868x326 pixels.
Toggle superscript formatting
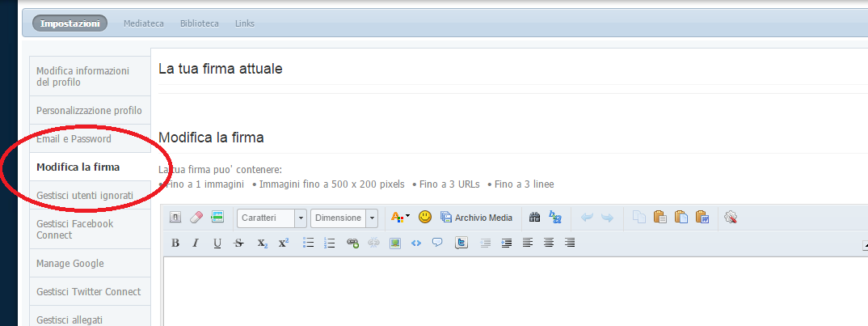[284, 243]
